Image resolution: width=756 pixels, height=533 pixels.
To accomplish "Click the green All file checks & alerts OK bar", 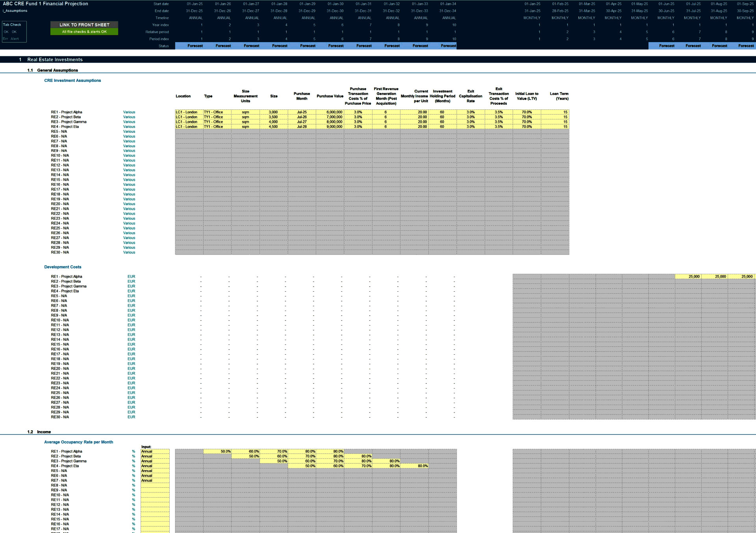I will [x=84, y=31].
